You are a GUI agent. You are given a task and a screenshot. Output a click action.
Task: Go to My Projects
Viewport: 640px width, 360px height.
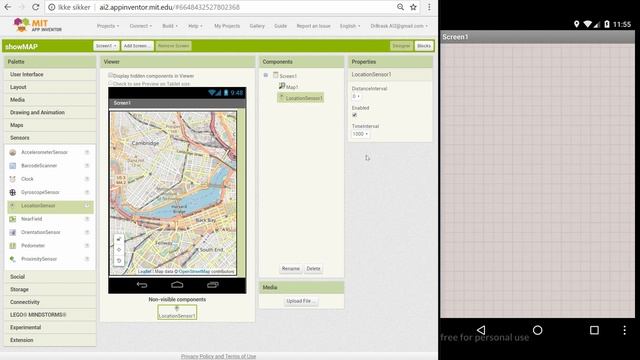[227, 26]
